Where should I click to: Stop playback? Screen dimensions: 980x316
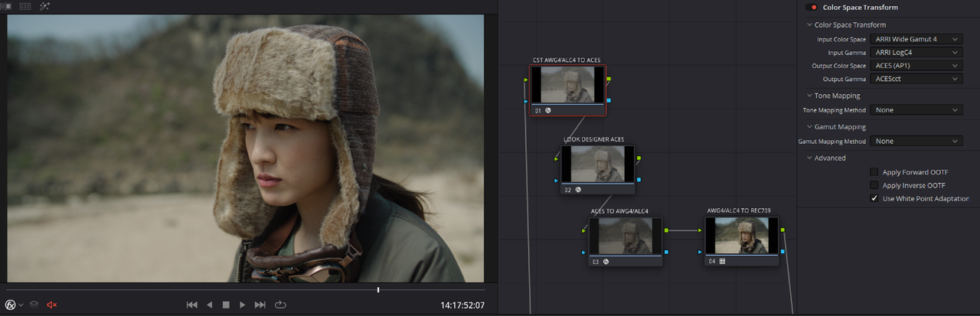[x=226, y=305]
